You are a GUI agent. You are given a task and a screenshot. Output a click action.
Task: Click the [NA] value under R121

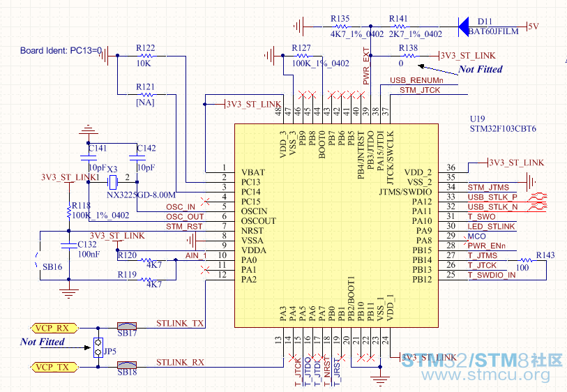pos(145,103)
